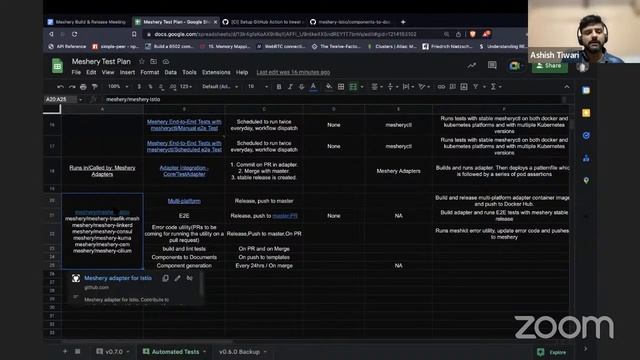Screen dimensions: 640x360
Task: Click the activity trend icon in header
Action: pyautogui.click(x=472, y=65)
